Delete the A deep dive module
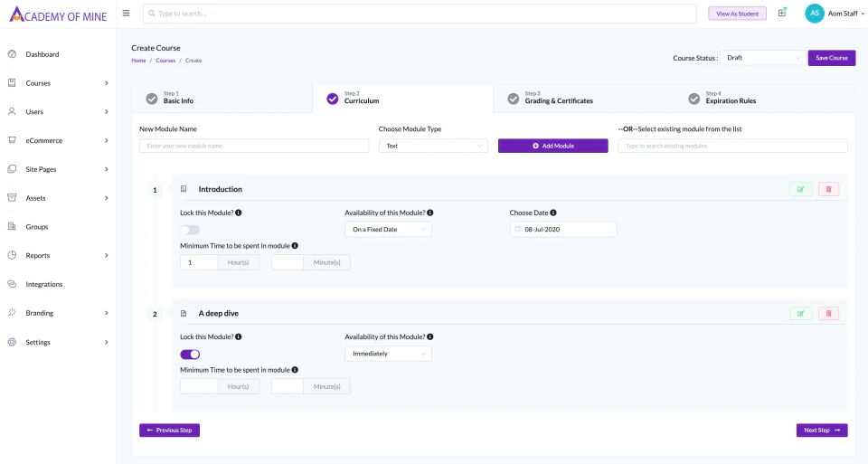 point(828,313)
